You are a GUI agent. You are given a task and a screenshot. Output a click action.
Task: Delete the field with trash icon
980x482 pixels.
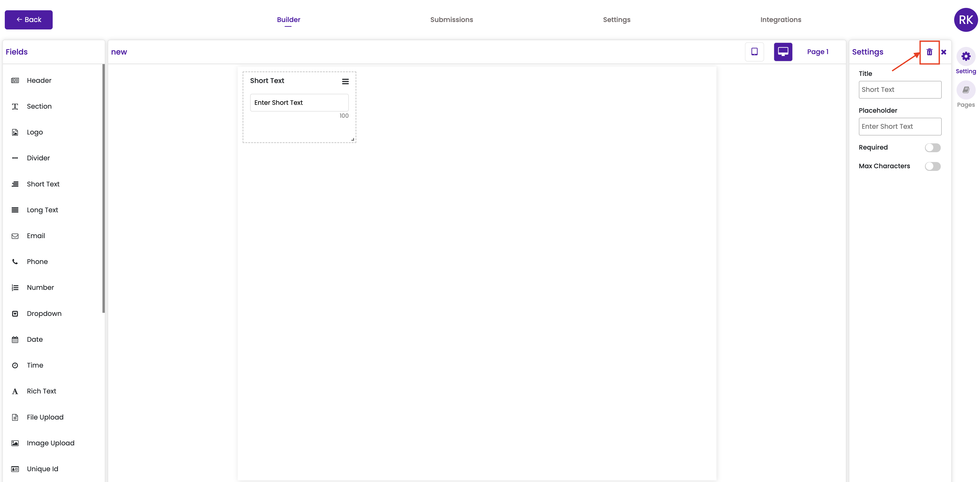tap(929, 52)
